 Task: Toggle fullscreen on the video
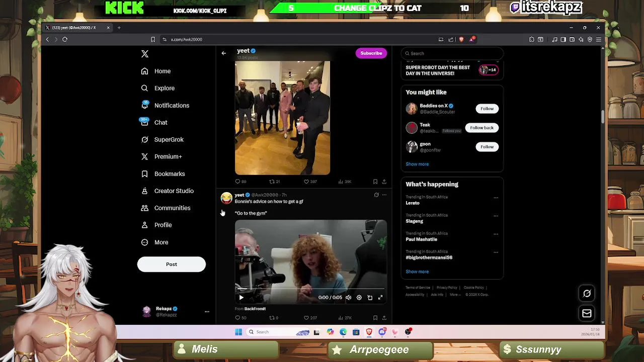pos(380,298)
